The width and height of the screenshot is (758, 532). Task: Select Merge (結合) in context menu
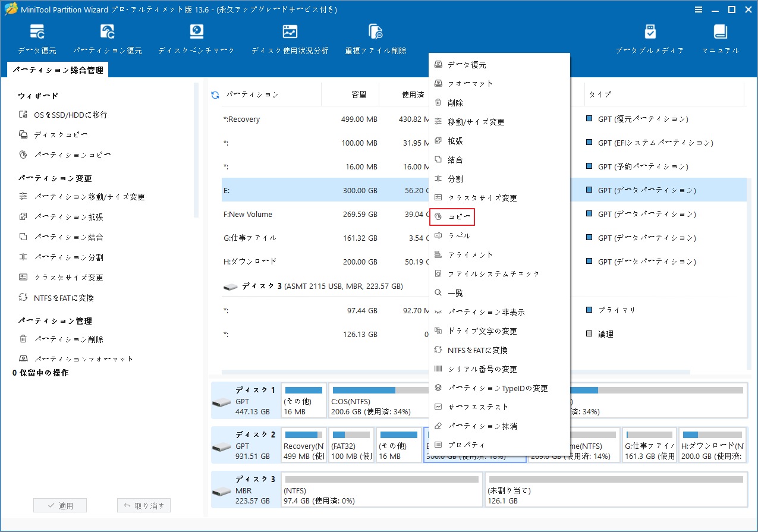click(x=499, y=160)
